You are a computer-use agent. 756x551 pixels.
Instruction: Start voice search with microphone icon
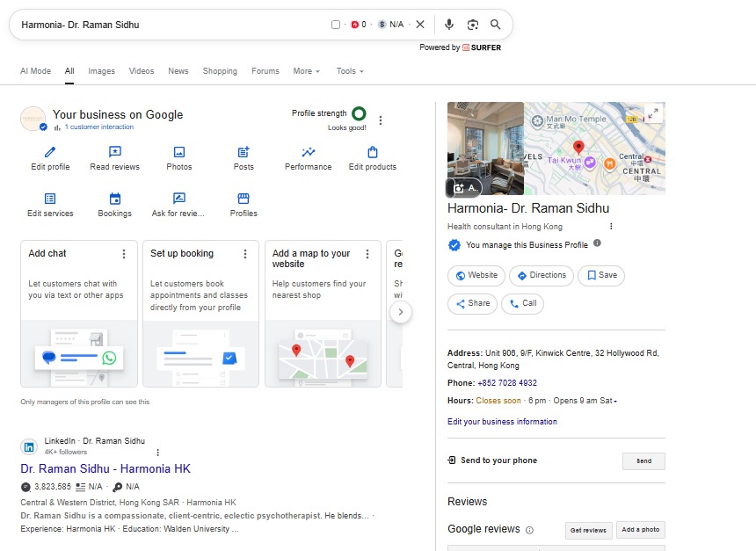pyautogui.click(x=449, y=24)
